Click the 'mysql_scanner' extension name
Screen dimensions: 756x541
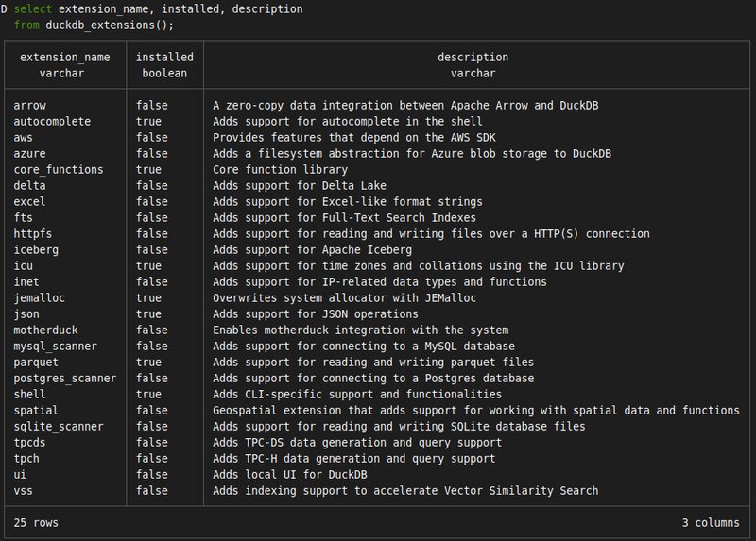pos(56,347)
